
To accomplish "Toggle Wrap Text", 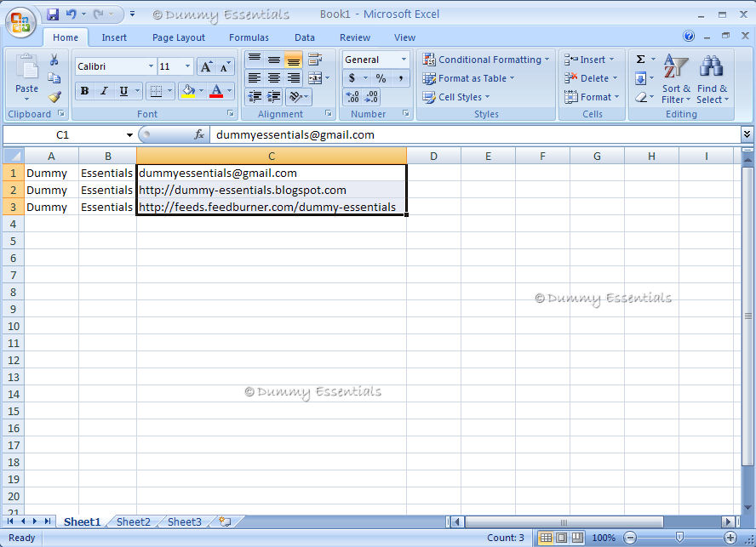I will coord(315,60).
